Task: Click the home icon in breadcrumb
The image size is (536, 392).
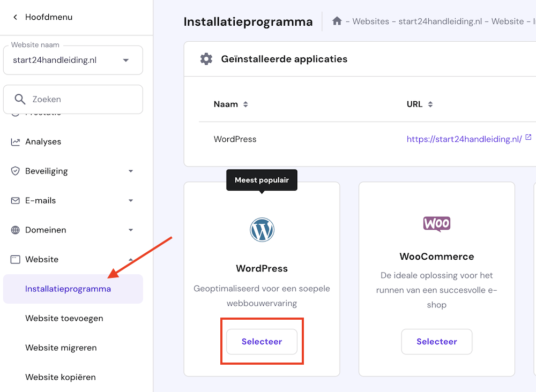Action: (x=337, y=21)
